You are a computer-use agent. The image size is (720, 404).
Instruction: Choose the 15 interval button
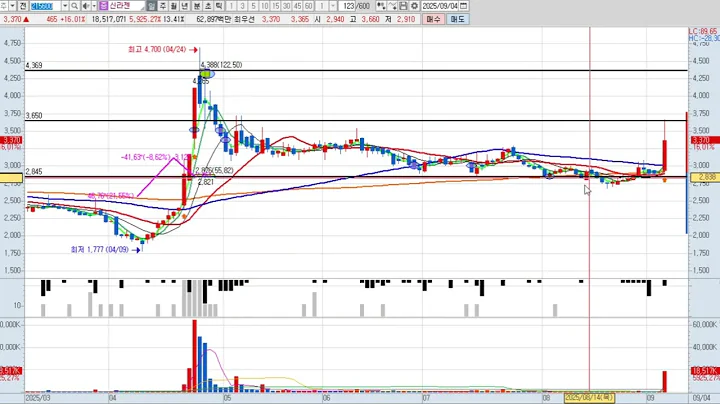[276, 6]
